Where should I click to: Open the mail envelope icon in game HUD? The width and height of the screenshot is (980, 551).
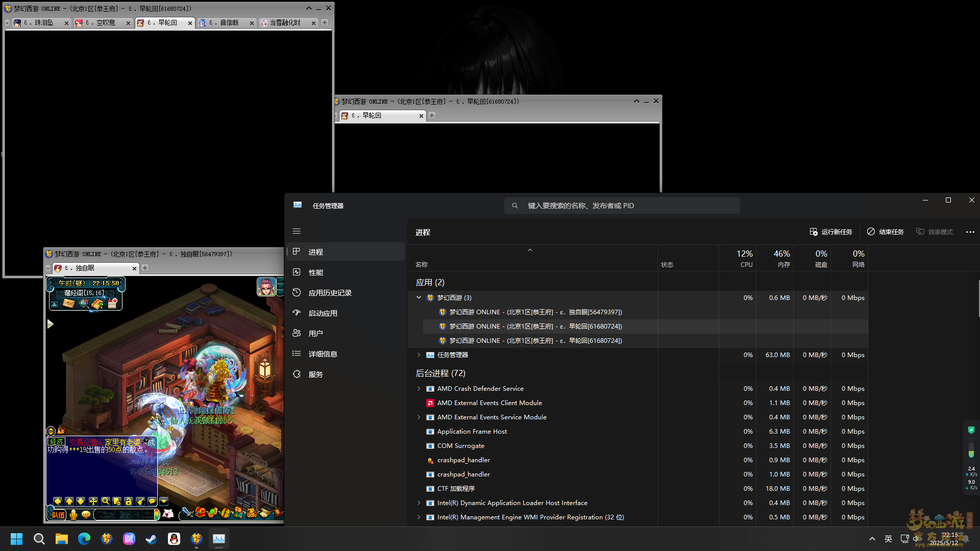click(x=69, y=304)
